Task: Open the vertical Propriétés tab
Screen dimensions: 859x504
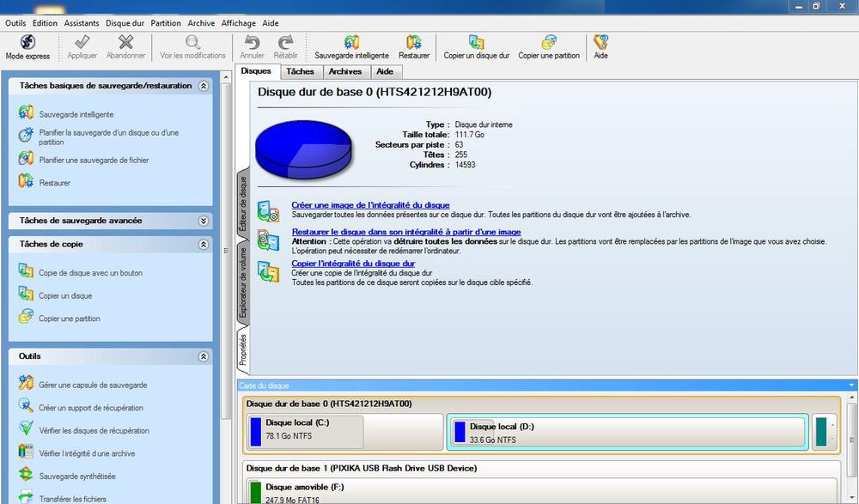Action: tap(243, 350)
